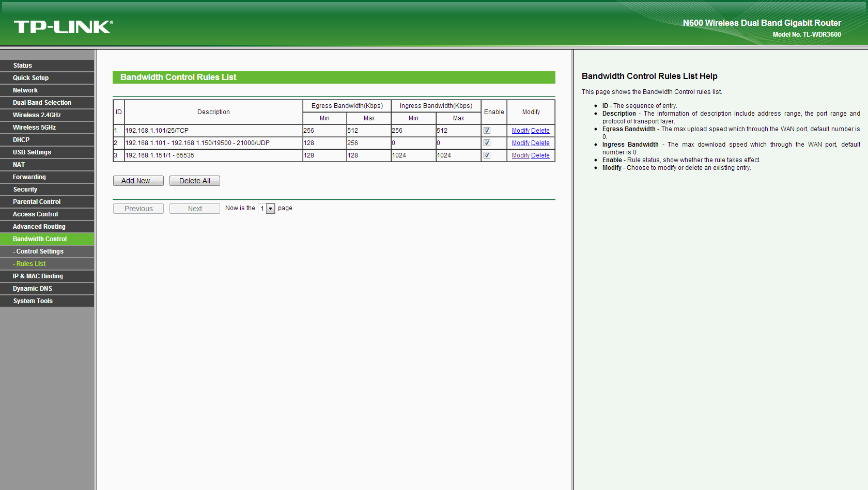The image size is (868, 490).
Task: Click the Next page button
Action: [195, 209]
